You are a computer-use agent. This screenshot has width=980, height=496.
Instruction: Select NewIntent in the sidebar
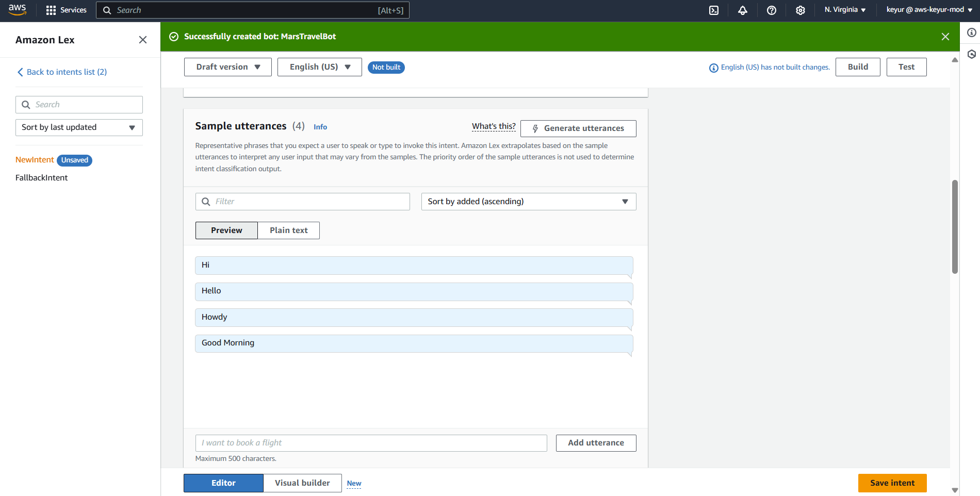[x=35, y=160]
